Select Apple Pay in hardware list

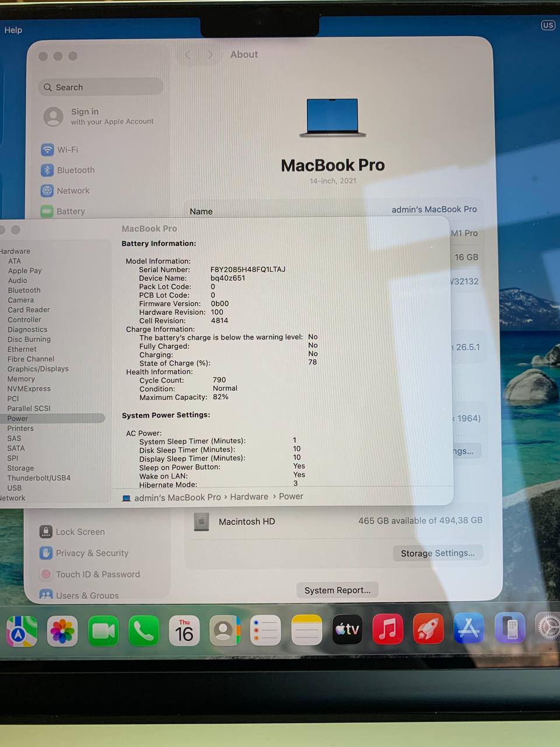pyautogui.click(x=24, y=271)
